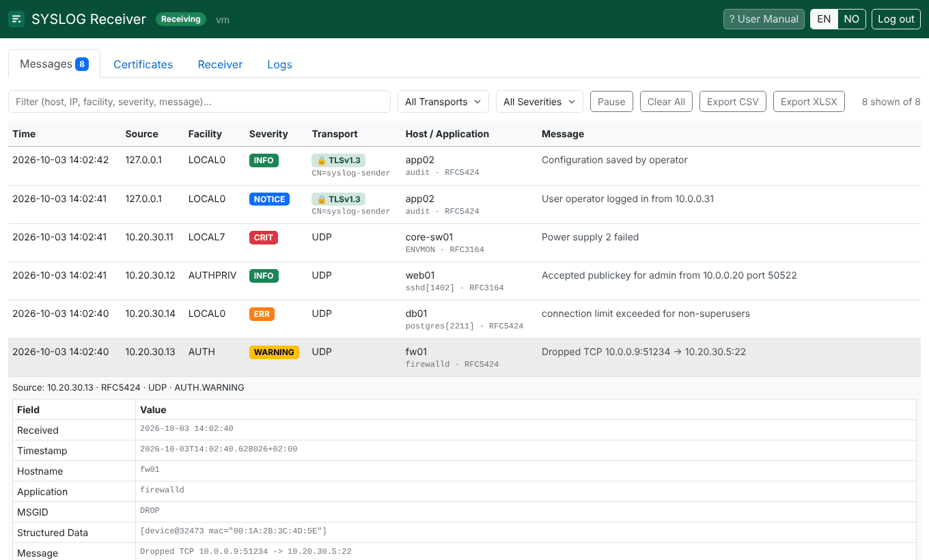Screen dimensions: 929x560
Task: Switch to the Certificates tab
Action: tap(143, 64)
